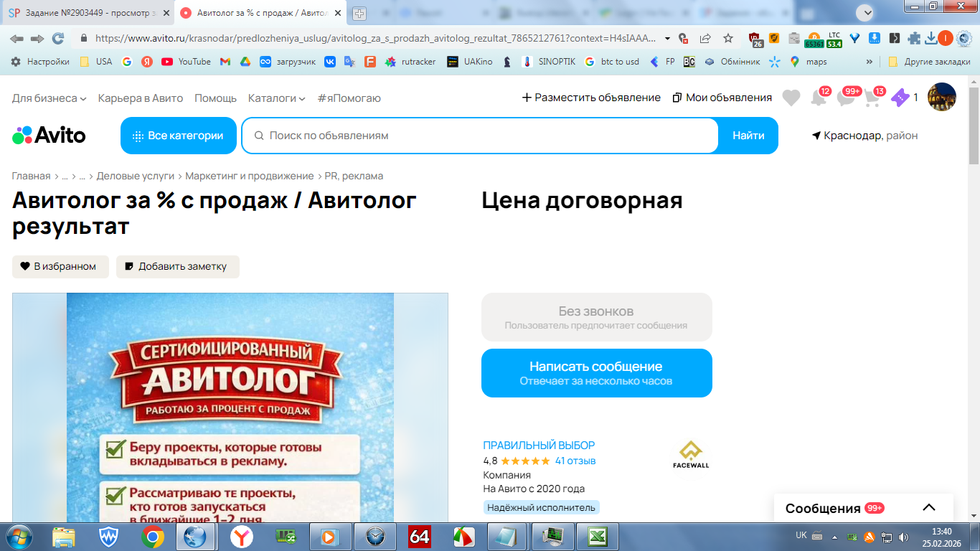Go to Главная breadcrumb
This screenshot has width=980, height=551.
[32, 176]
